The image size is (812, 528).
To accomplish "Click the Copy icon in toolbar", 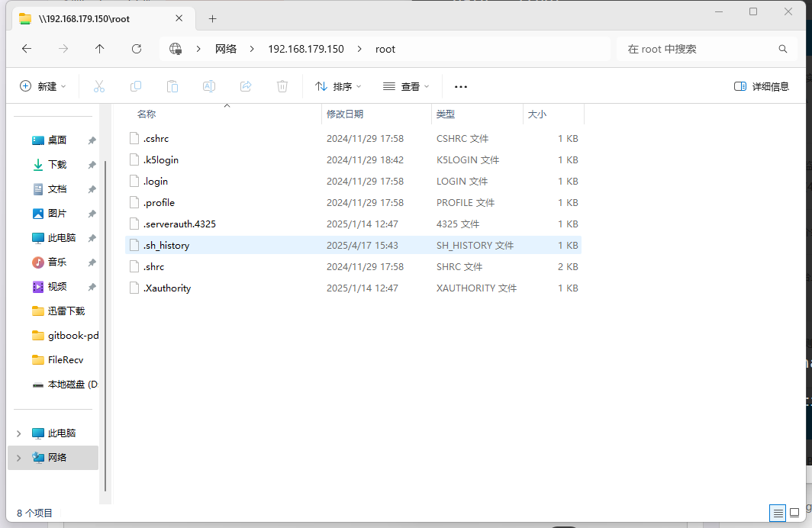I will (x=136, y=86).
